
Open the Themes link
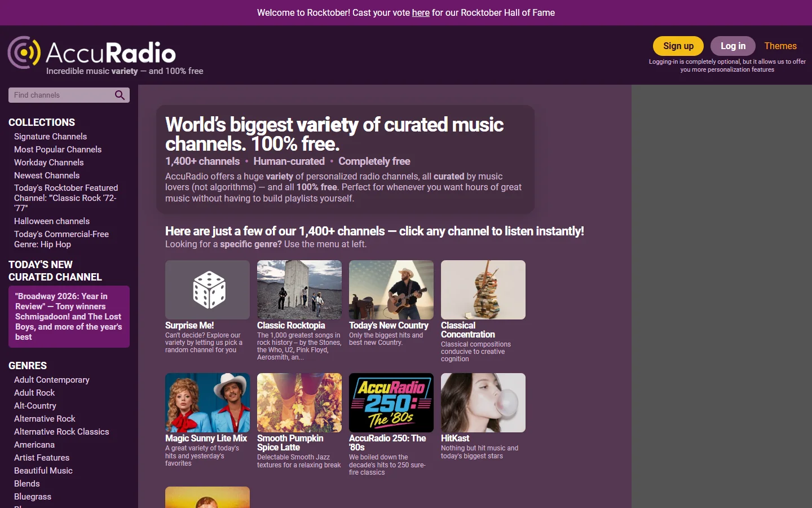(780, 46)
